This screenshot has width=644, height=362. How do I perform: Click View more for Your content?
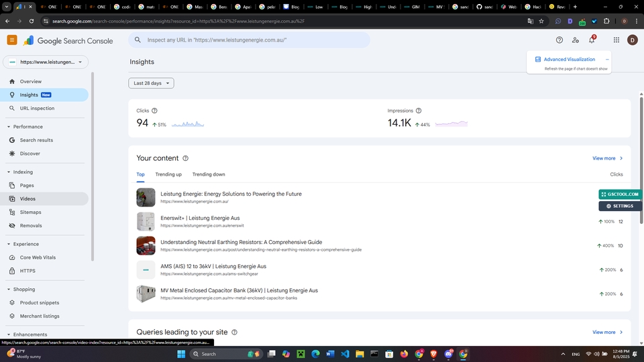pos(607,158)
